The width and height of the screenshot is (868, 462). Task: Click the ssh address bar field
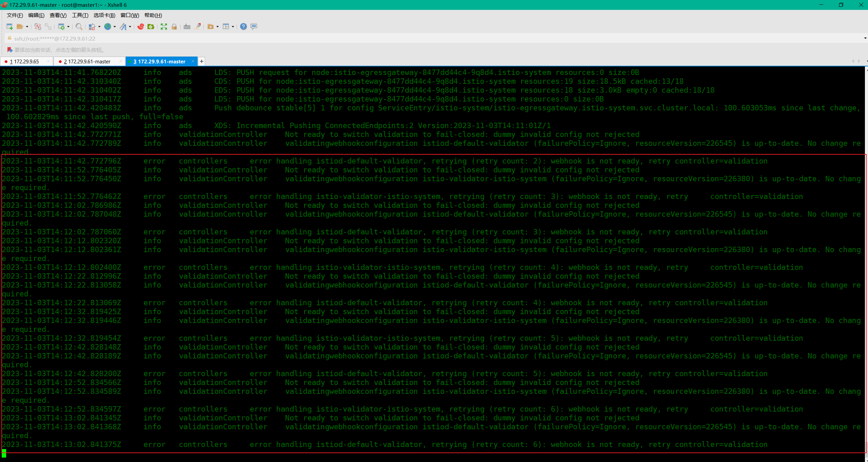point(436,38)
